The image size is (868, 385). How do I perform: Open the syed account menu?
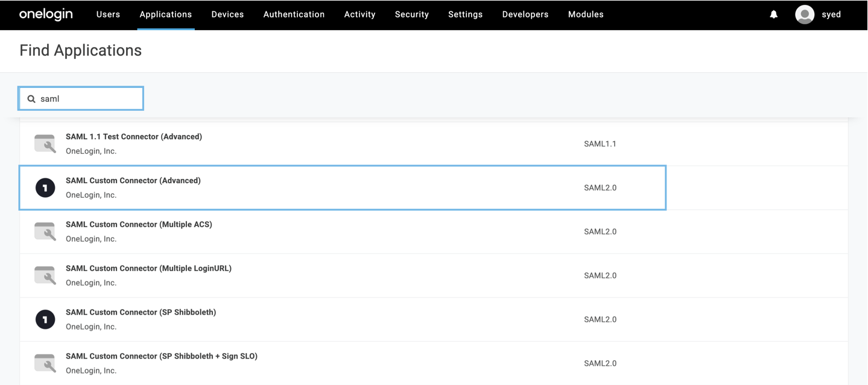[x=831, y=14]
